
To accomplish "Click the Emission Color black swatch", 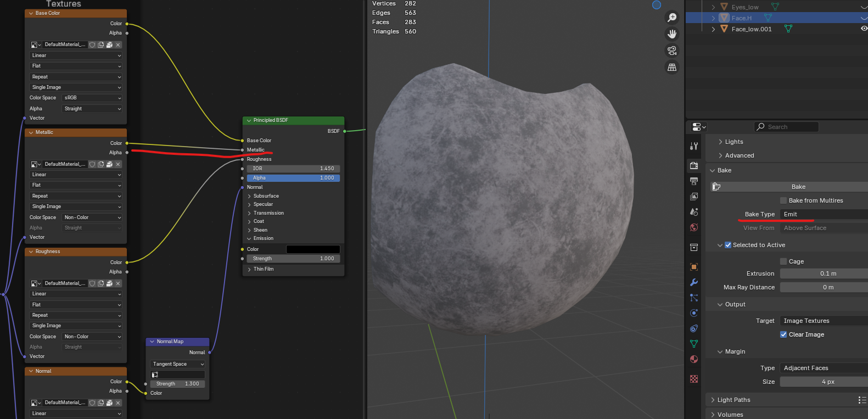I will point(313,249).
